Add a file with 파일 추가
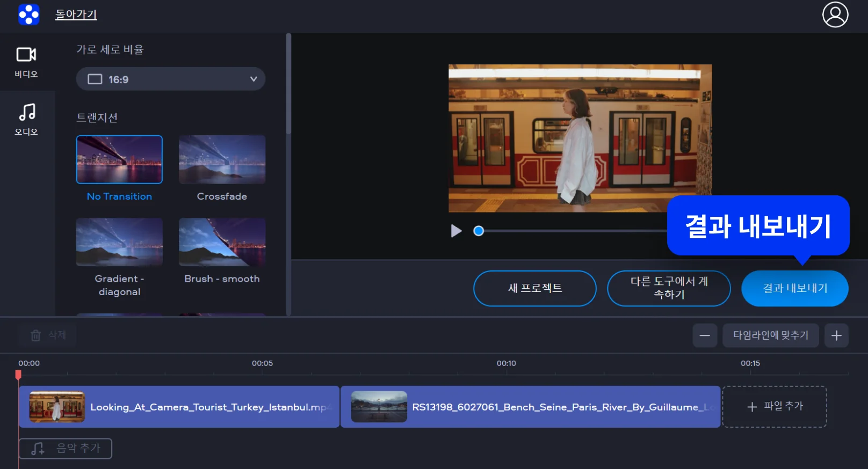The image size is (868, 469). 774,407
